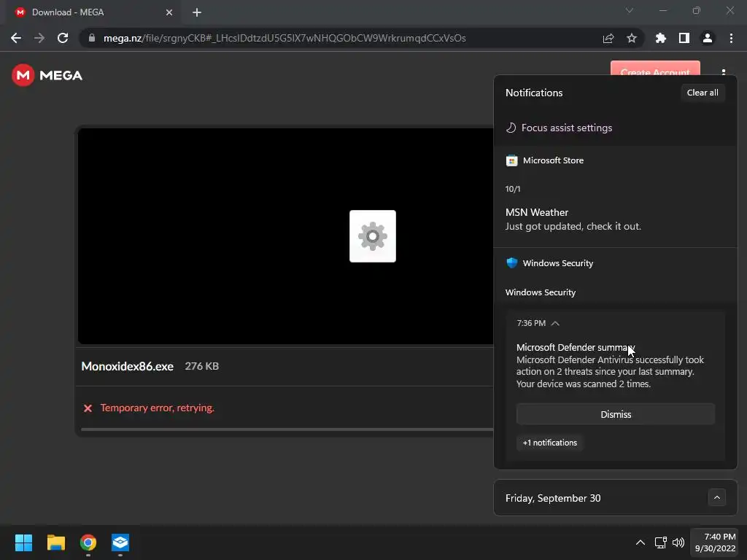This screenshot has height=560, width=747.
Task: Click the red X error icon
Action: (88, 408)
